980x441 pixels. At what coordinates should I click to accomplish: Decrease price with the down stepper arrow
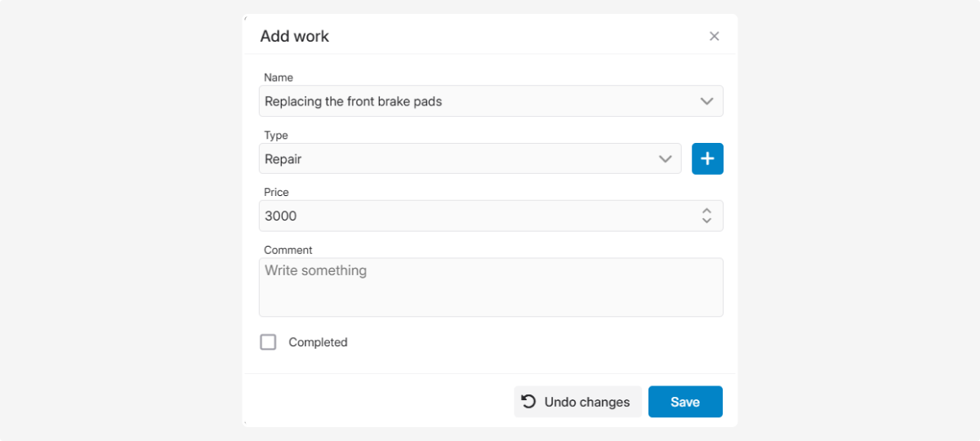point(706,220)
